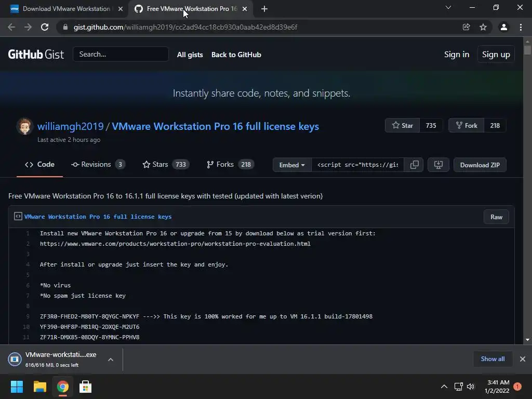The height and width of the screenshot is (399, 532).
Task: Focus the gist Search field
Action: (121, 54)
